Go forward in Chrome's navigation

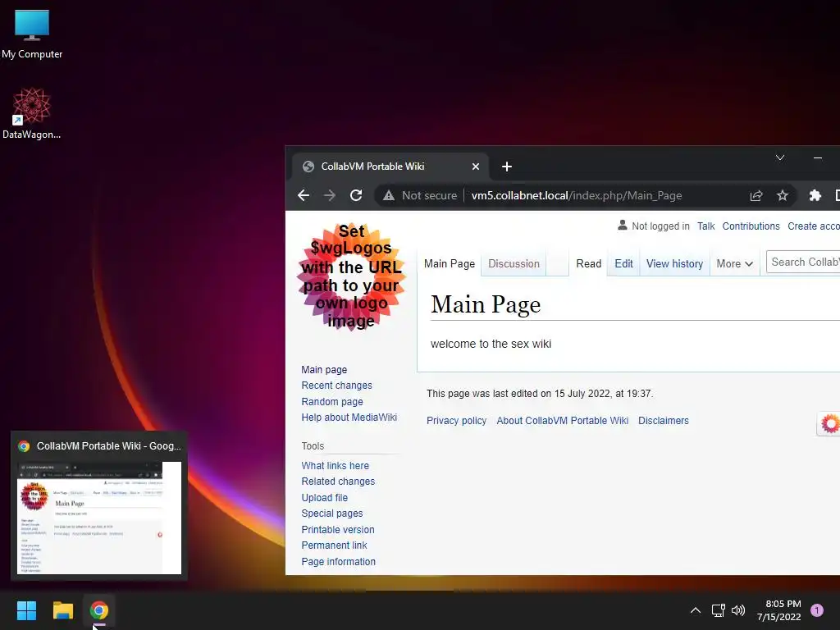point(330,195)
